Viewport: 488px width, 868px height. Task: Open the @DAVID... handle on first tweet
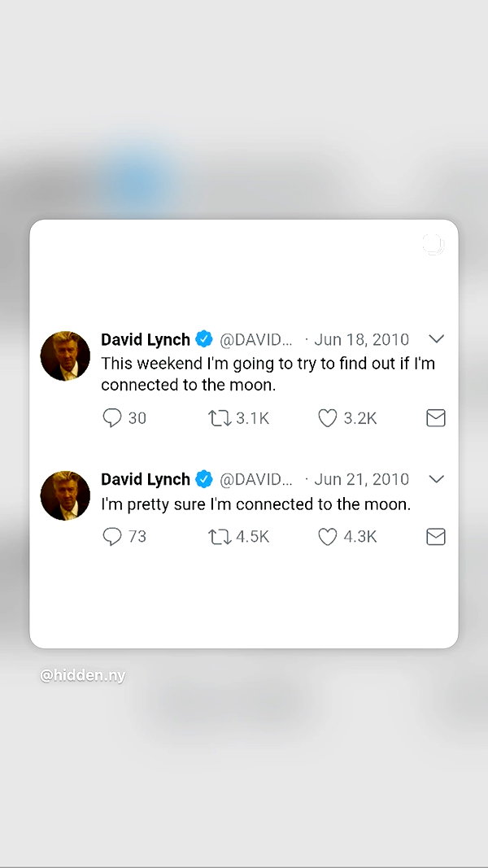[x=256, y=339]
